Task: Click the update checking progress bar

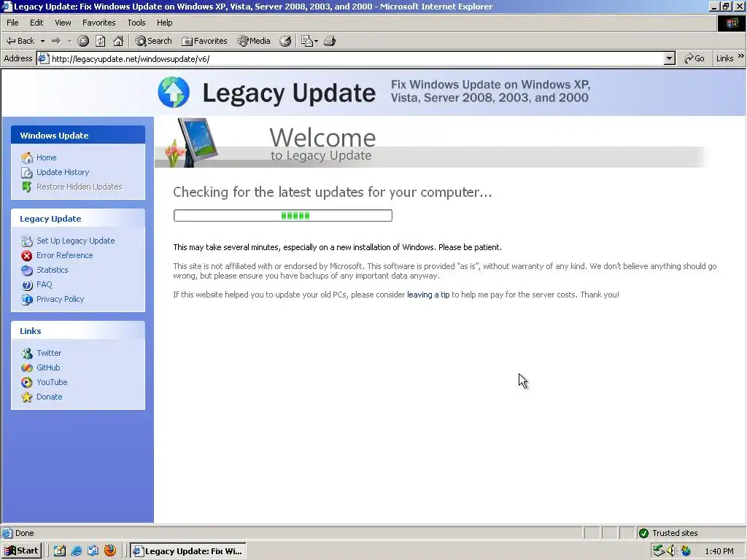Action: [283, 216]
